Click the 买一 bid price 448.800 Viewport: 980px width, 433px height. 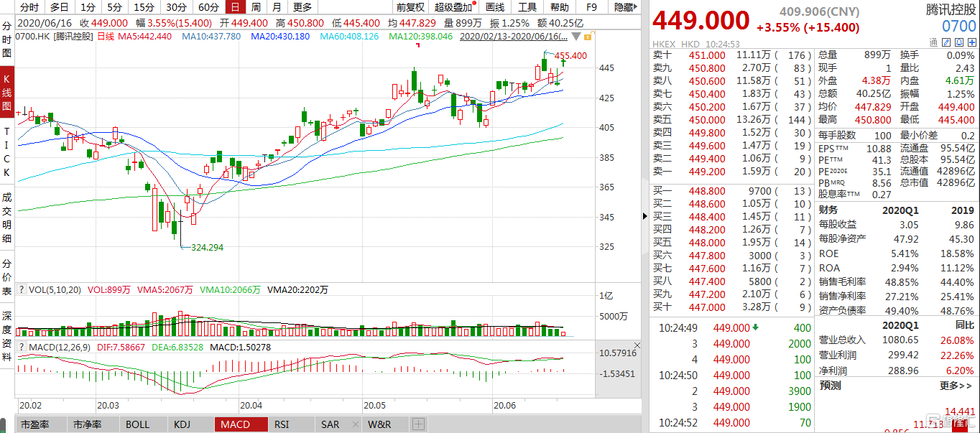point(707,191)
